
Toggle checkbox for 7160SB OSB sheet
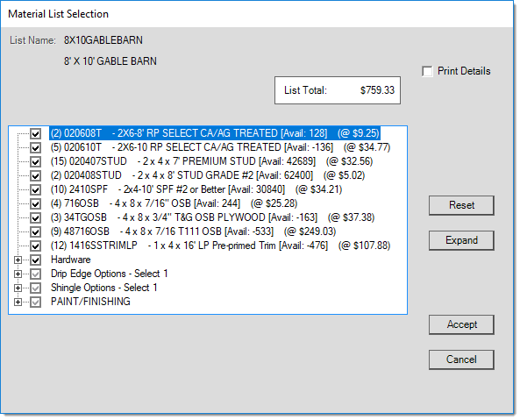click(35, 204)
